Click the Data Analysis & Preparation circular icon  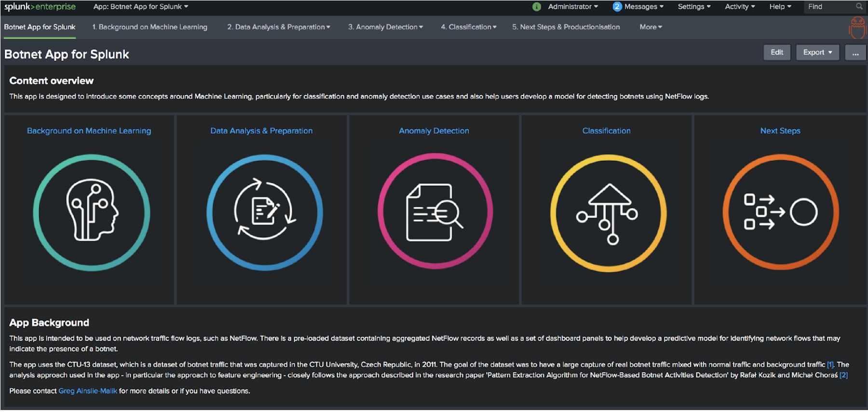pos(264,212)
